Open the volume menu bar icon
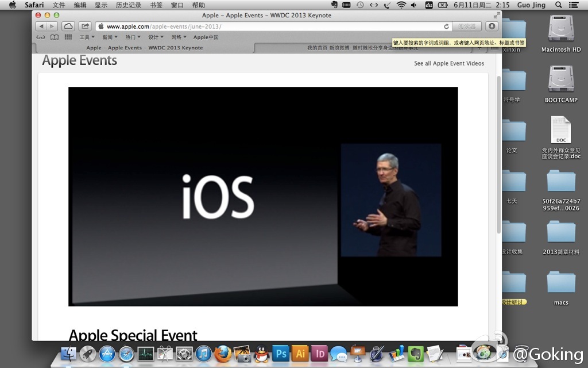 pyautogui.click(x=414, y=5)
